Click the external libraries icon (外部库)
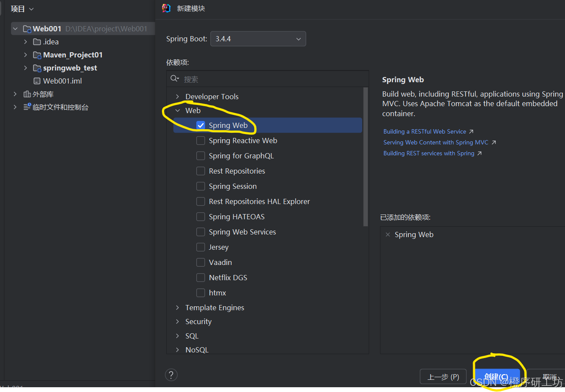Viewport: 565px width, 392px height. [27, 94]
